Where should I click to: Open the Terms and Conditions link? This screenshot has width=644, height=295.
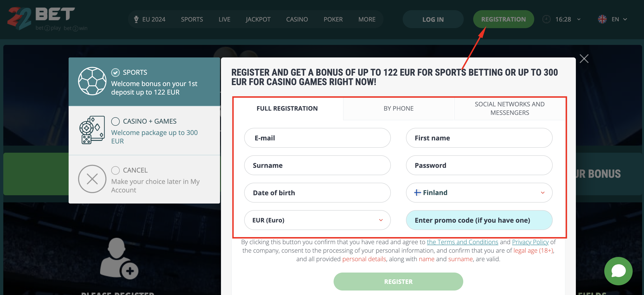[x=462, y=242]
